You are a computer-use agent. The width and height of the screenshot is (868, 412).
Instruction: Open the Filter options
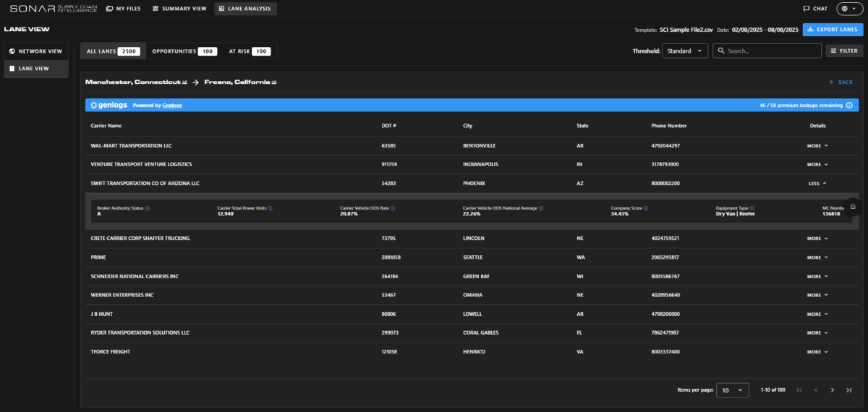pyautogui.click(x=844, y=51)
